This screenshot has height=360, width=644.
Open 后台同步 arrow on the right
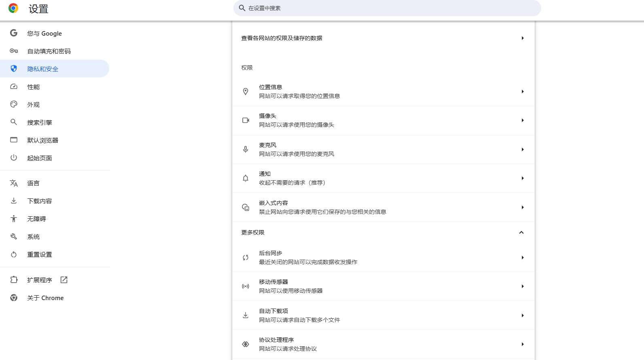523,258
